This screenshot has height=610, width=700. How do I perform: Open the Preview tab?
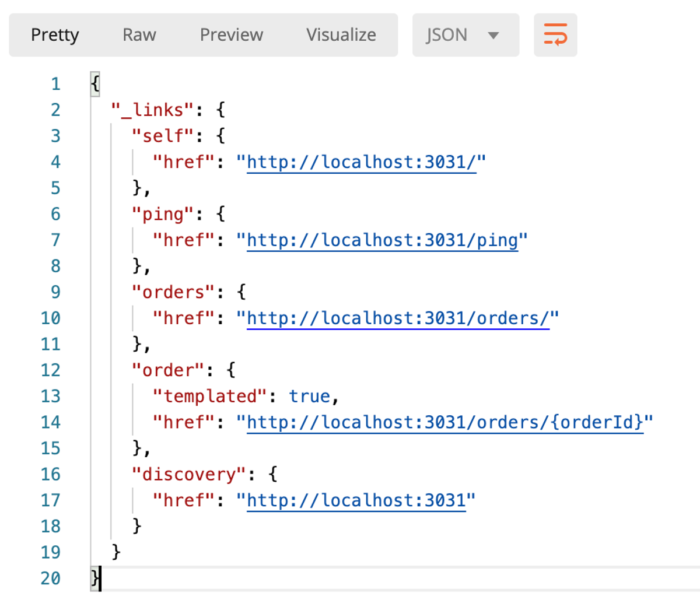tap(232, 35)
